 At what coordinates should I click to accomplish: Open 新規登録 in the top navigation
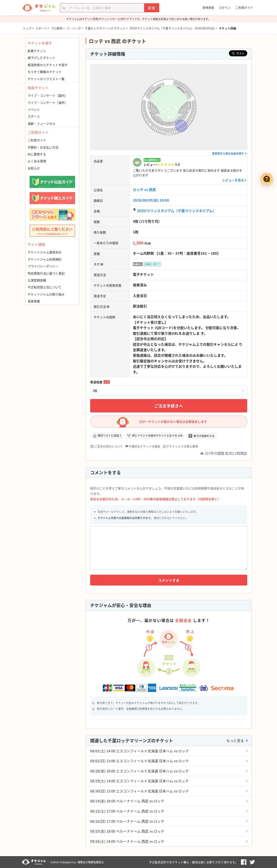coord(208,8)
